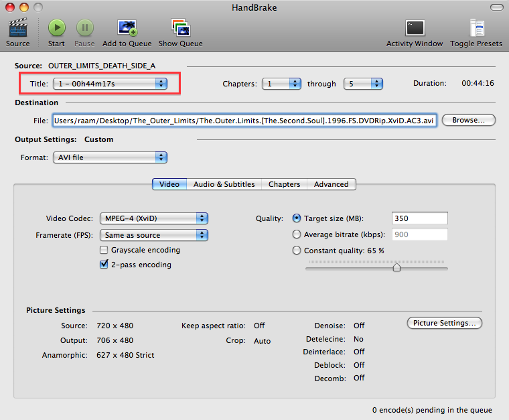This screenshot has height=420, width=509.
Task: Click the Pause toolbar icon
Action: [85, 28]
